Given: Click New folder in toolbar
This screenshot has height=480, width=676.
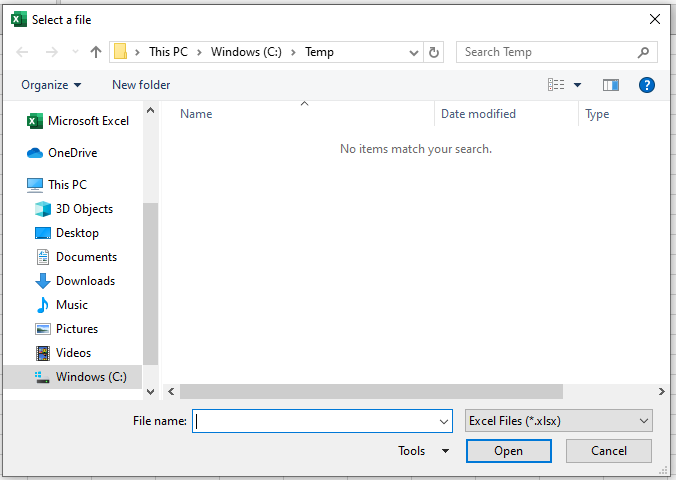Looking at the screenshot, I should point(141,85).
